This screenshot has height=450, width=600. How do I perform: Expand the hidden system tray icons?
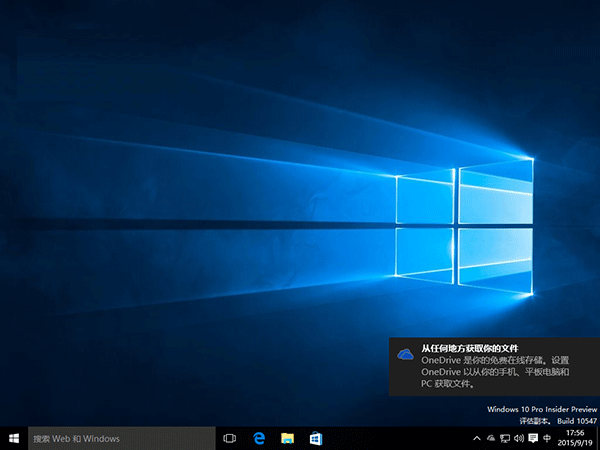(476, 438)
